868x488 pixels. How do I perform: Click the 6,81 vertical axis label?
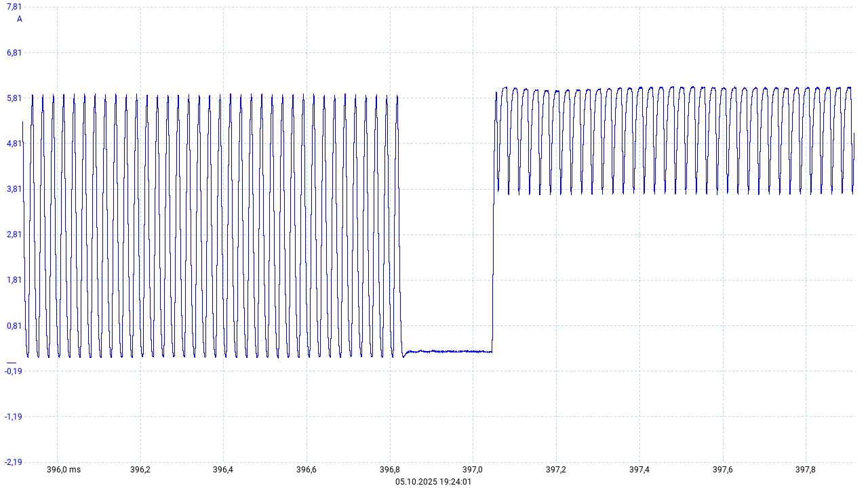click(x=14, y=52)
